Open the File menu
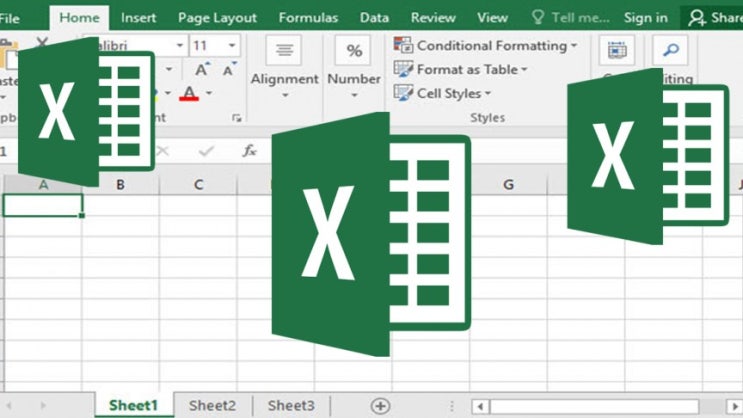Viewport: 743px width, 418px height. pos(9,18)
